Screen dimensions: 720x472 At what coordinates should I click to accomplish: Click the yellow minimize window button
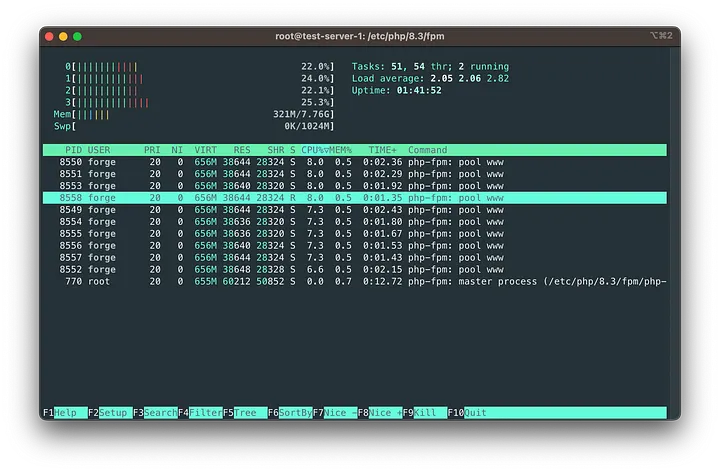coord(63,36)
